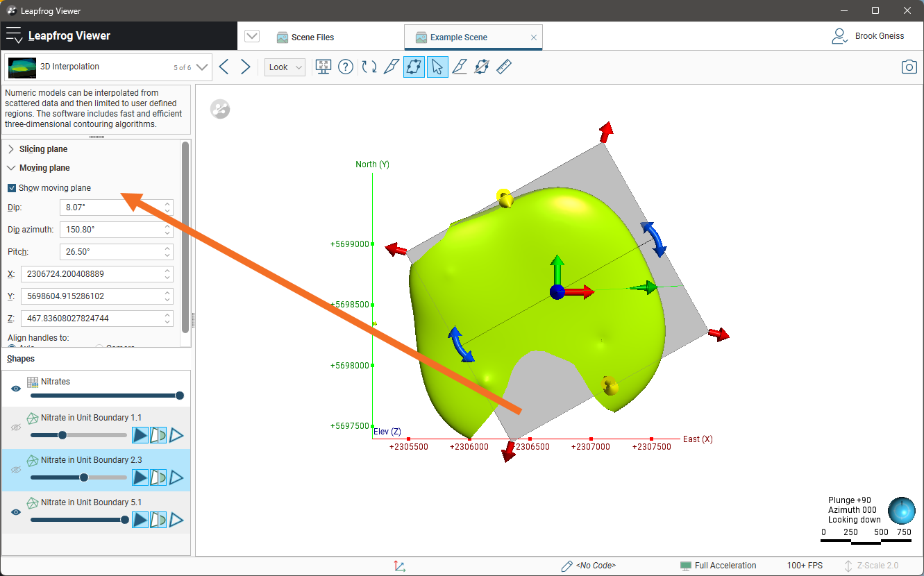This screenshot has height=576, width=924.
Task: Click mesh icon for Nitrate in Unit Boundary 1.1
Action: click(x=33, y=418)
